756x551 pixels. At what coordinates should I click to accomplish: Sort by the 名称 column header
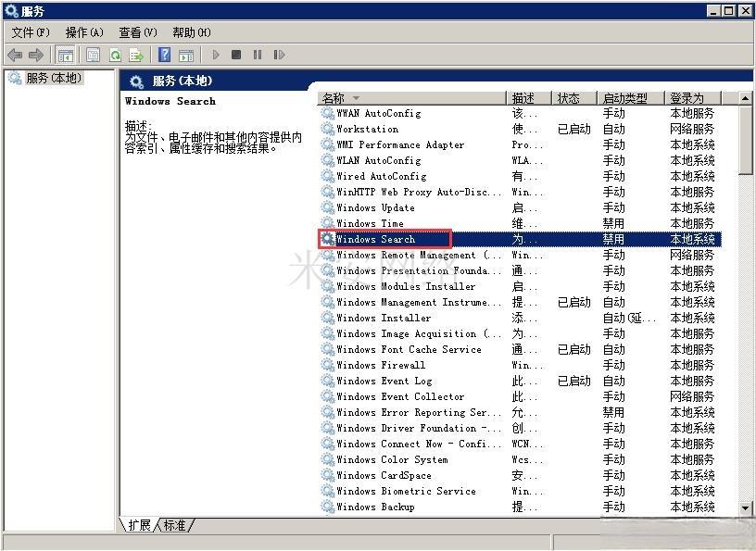(412, 98)
